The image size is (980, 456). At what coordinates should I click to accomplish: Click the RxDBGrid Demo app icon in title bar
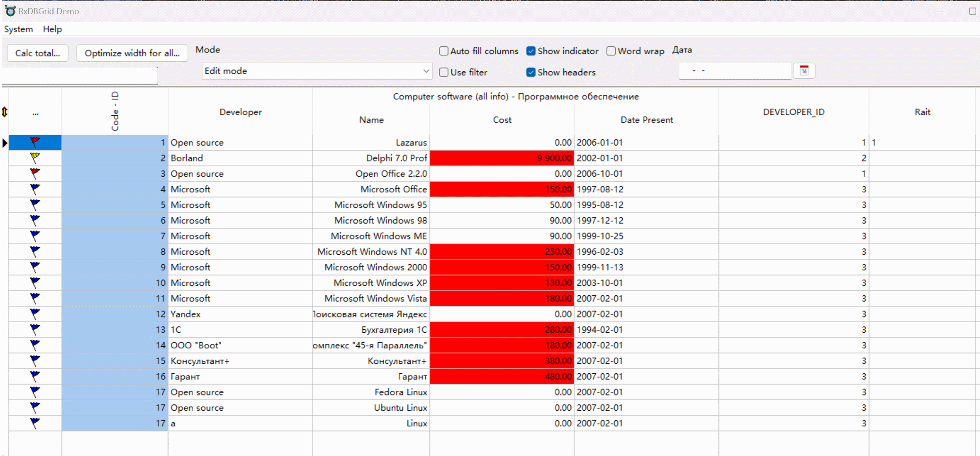[10, 11]
